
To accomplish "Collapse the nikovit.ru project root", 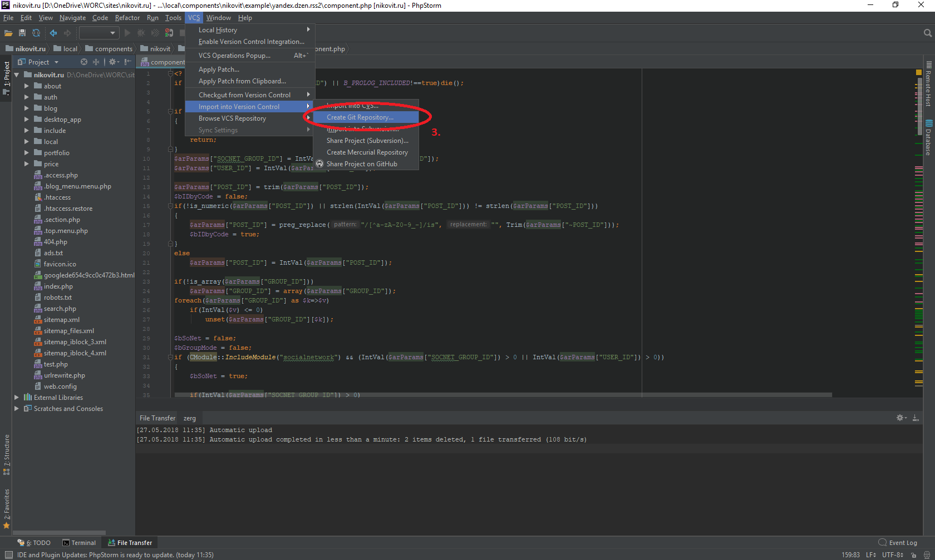I will (17, 75).
